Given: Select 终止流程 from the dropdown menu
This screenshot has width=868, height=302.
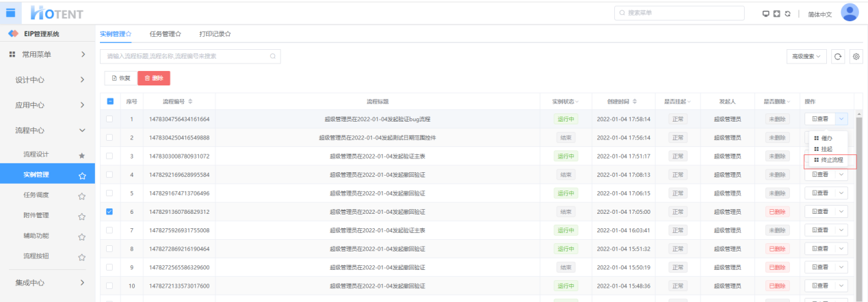Looking at the screenshot, I should [x=831, y=161].
